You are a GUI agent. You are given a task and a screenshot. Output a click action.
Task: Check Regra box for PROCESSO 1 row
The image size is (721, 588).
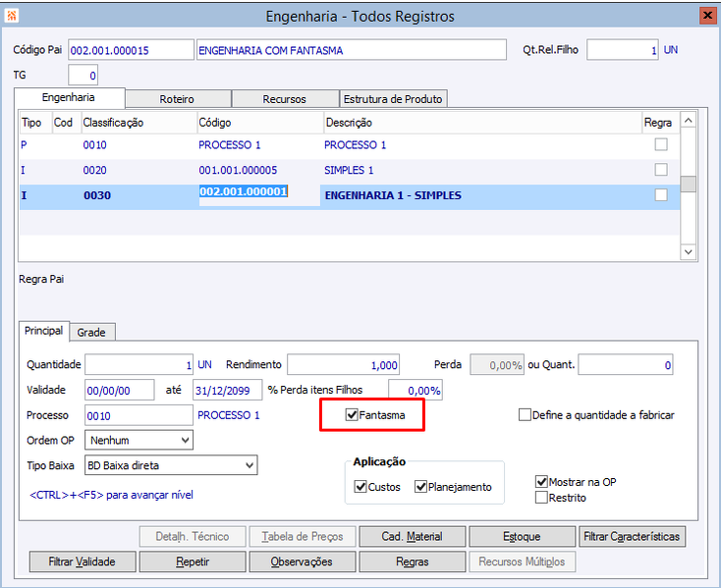click(x=661, y=144)
